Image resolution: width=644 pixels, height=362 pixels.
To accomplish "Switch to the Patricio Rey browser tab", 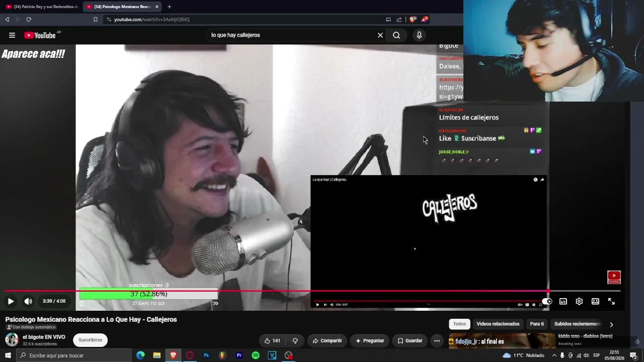I will [42, 7].
